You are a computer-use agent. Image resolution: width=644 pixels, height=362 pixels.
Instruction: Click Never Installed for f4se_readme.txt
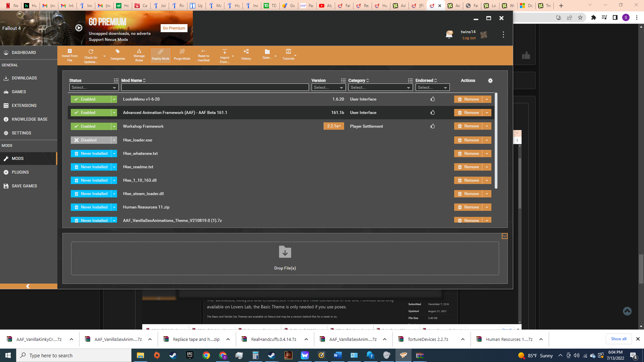tap(91, 167)
